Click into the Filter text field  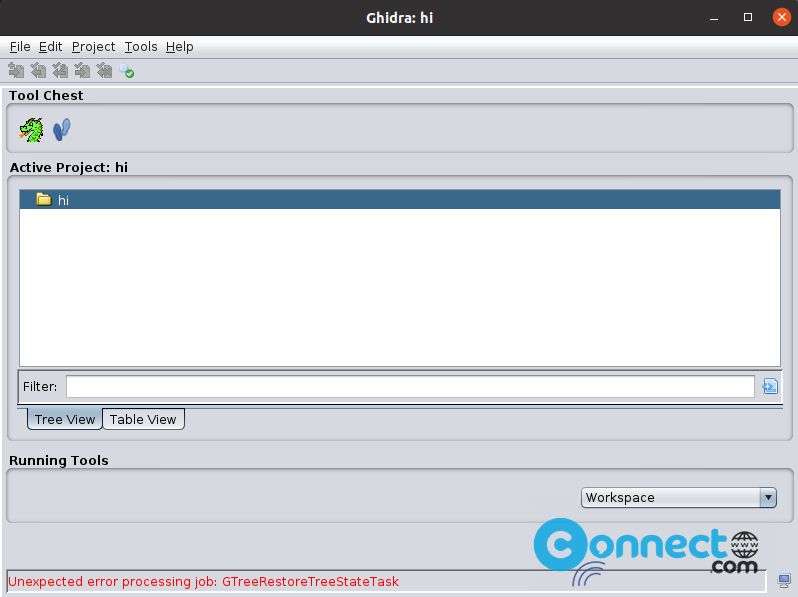pos(410,387)
